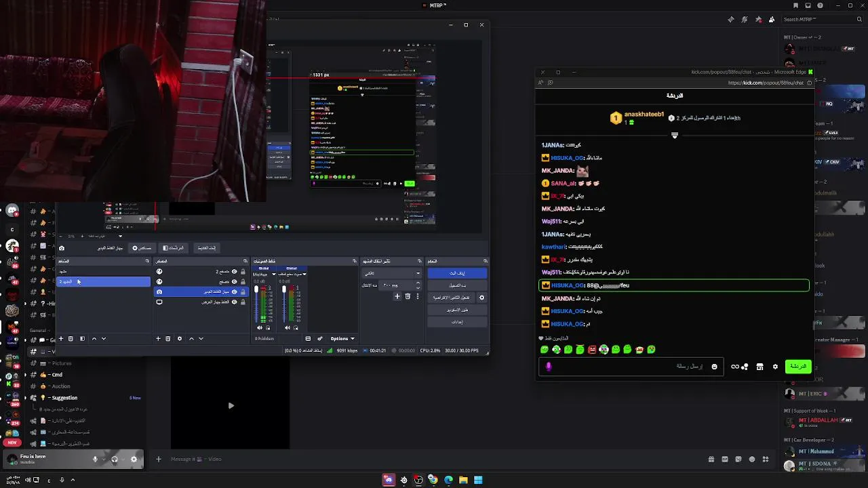Click Stop Streaming blue button in Controls

pyautogui.click(x=457, y=273)
